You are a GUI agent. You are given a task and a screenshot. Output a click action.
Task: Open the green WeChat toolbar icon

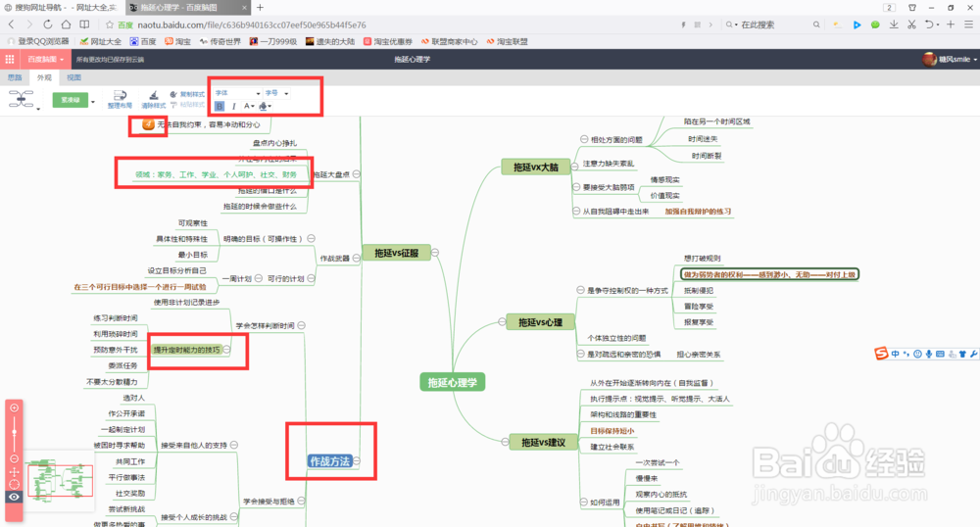875,24
